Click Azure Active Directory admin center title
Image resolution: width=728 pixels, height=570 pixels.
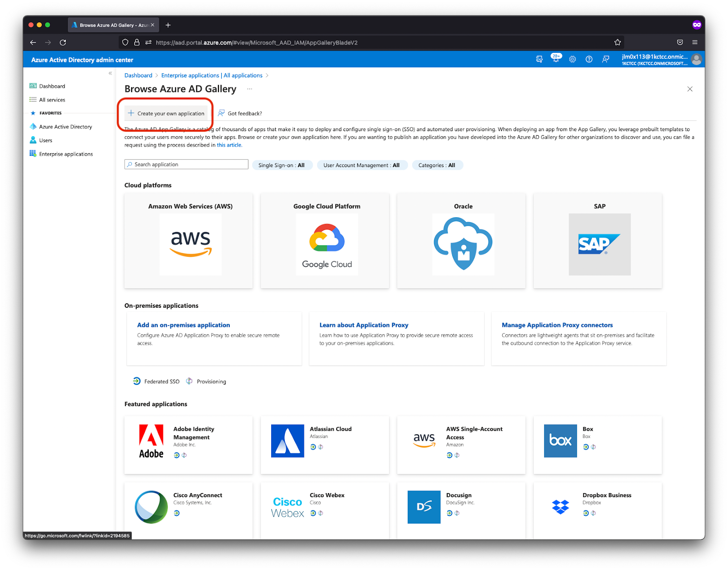coord(82,60)
